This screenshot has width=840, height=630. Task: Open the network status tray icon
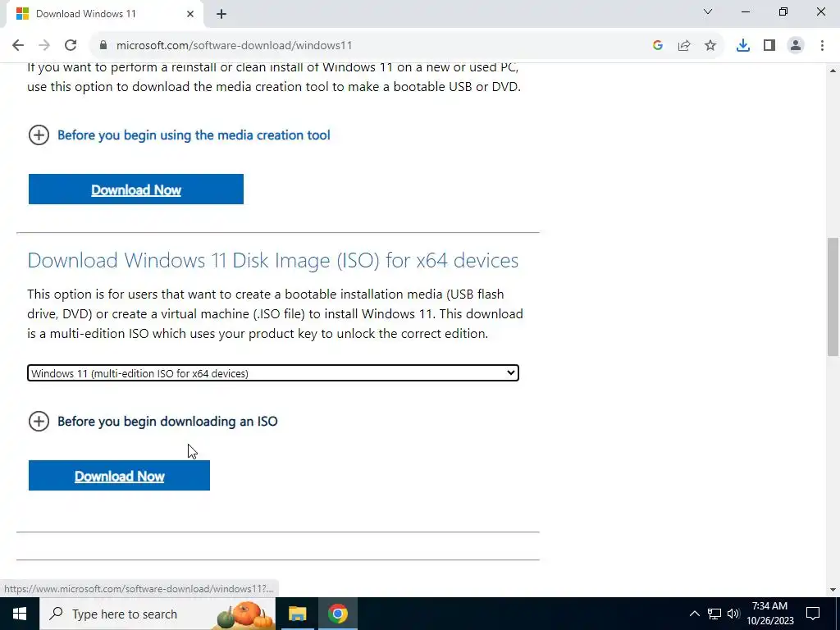point(714,614)
